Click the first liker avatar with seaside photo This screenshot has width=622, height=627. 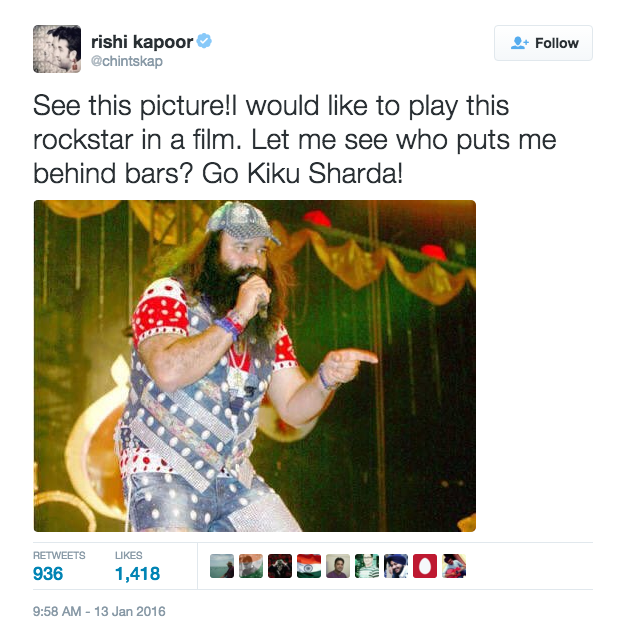[x=223, y=567]
